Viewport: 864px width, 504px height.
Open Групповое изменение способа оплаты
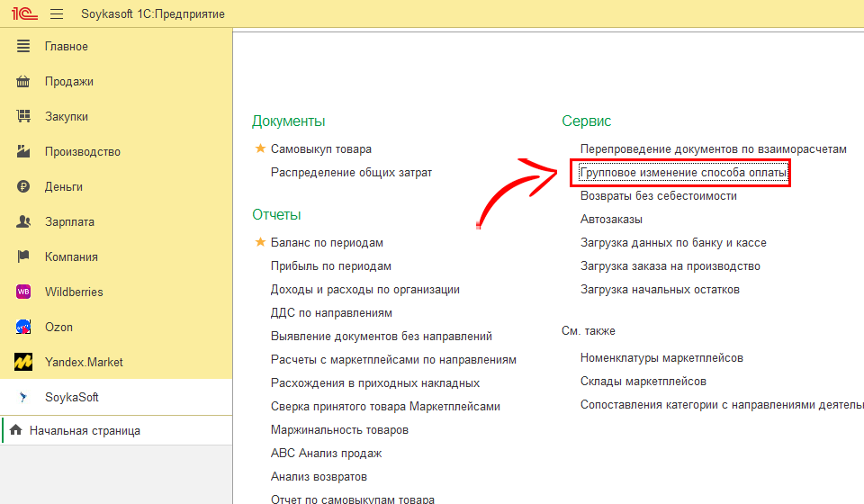683,172
